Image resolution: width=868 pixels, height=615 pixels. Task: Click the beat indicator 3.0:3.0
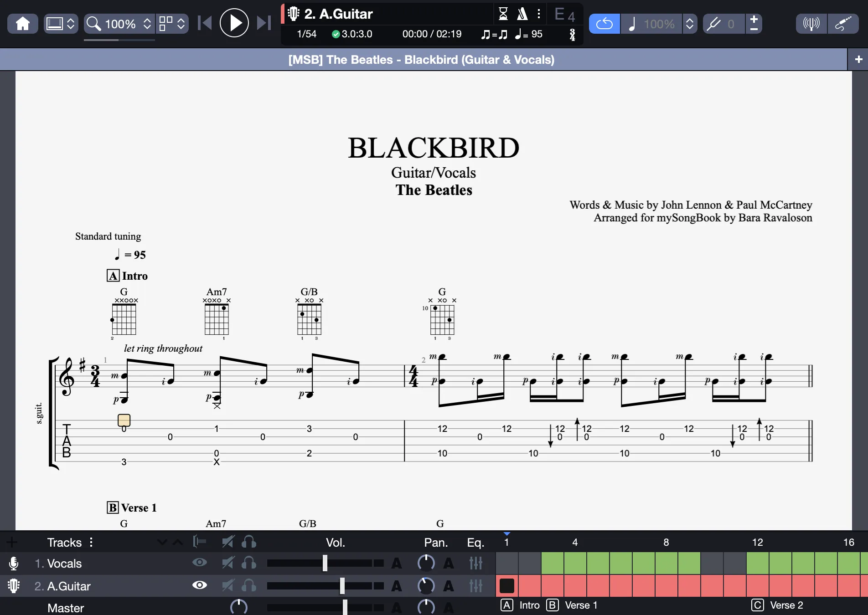352,34
